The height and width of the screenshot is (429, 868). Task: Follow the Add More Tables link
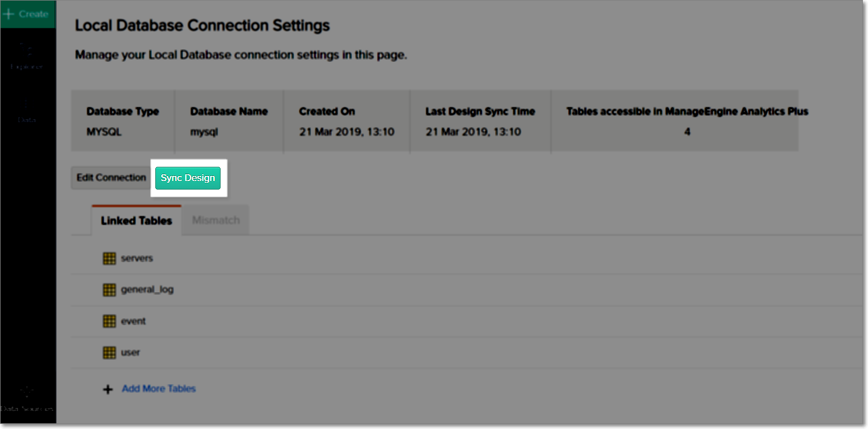[x=159, y=389]
